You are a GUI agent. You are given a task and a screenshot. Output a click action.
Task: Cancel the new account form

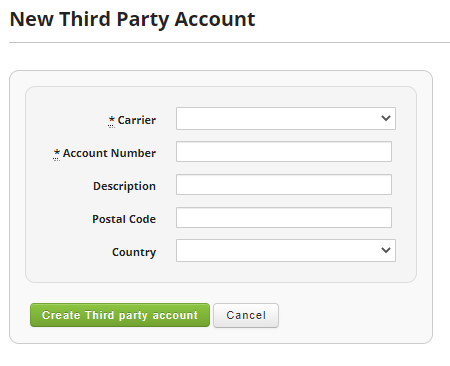pyautogui.click(x=246, y=315)
